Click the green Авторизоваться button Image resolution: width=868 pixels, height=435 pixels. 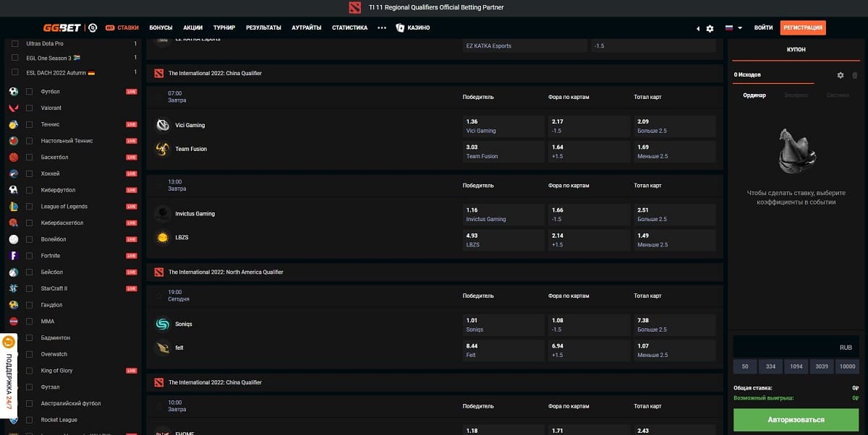coord(796,419)
